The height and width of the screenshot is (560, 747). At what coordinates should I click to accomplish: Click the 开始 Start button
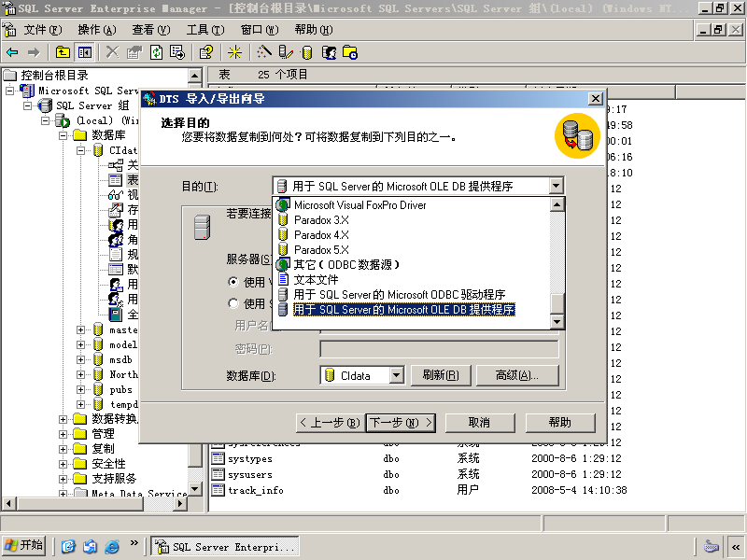click(24, 545)
